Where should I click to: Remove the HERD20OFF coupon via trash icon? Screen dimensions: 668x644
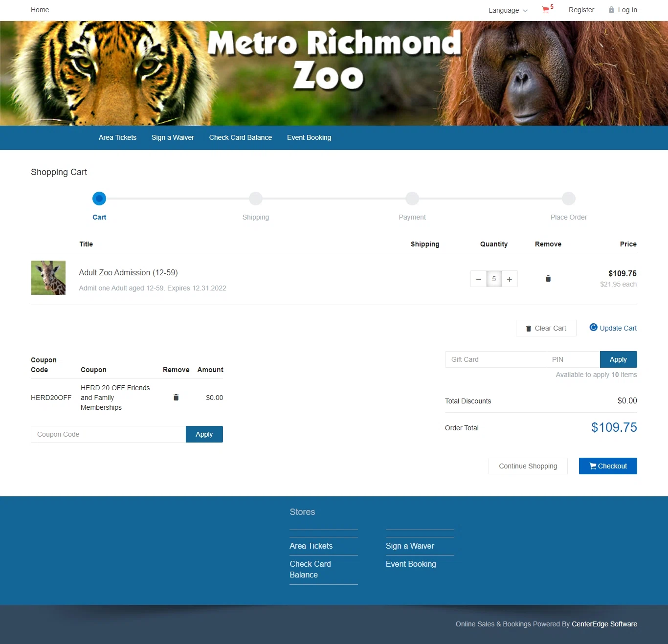pyautogui.click(x=176, y=398)
